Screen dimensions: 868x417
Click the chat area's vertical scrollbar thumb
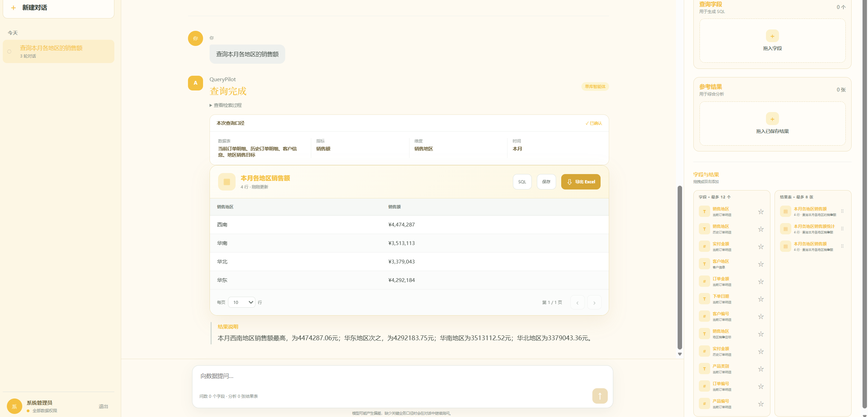(x=680, y=268)
